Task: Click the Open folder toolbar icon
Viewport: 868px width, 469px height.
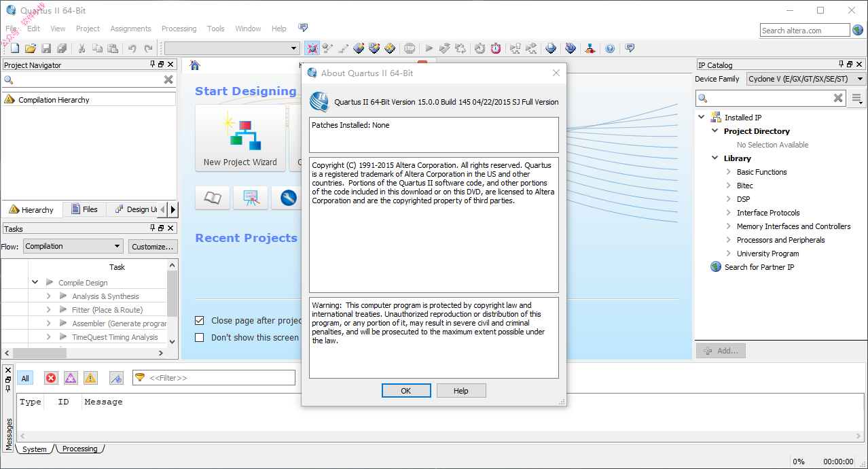Action: point(30,48)
